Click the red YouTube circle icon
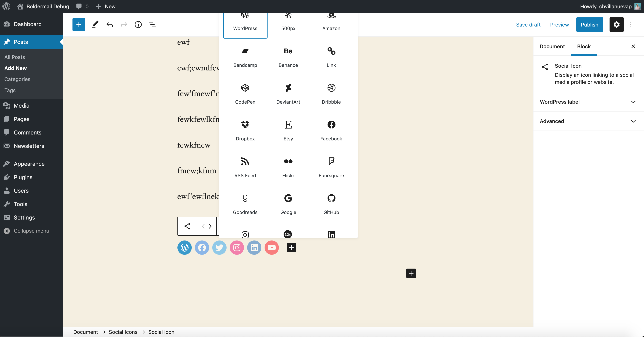This screenshot has width=644, height=337. coord(272,248)
